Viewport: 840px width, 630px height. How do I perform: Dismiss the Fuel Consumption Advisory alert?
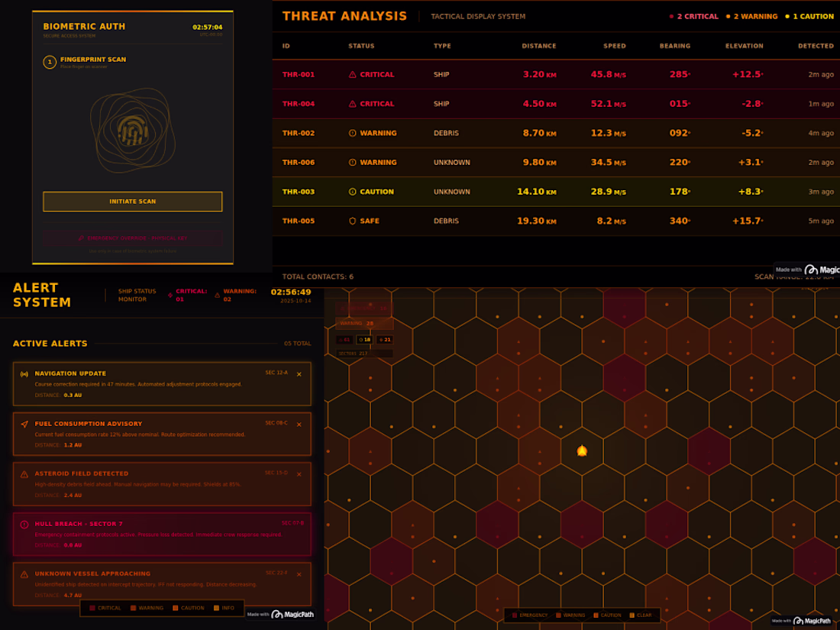tap(299, 425)
